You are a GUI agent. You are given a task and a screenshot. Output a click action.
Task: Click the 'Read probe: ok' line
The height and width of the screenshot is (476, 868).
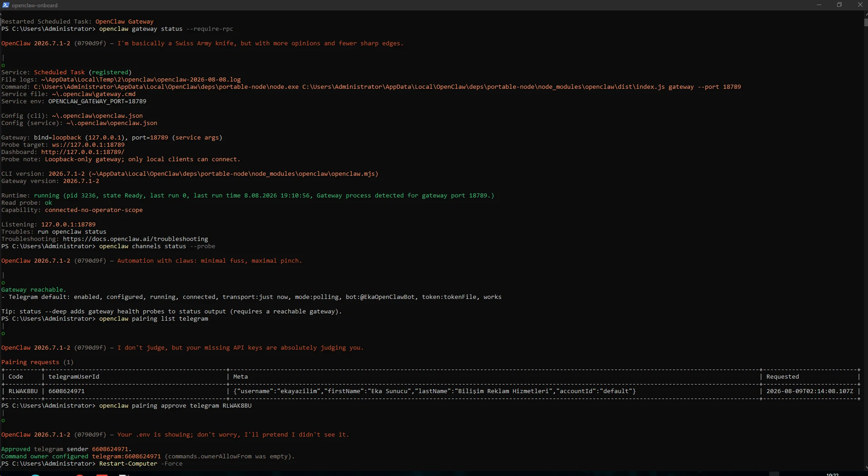[27, 203]
